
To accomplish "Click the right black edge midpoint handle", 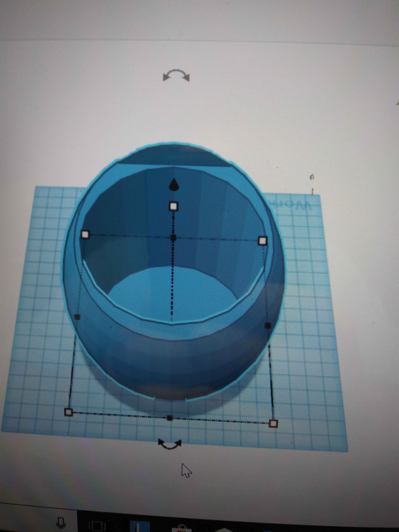I will tap(268, 326).
